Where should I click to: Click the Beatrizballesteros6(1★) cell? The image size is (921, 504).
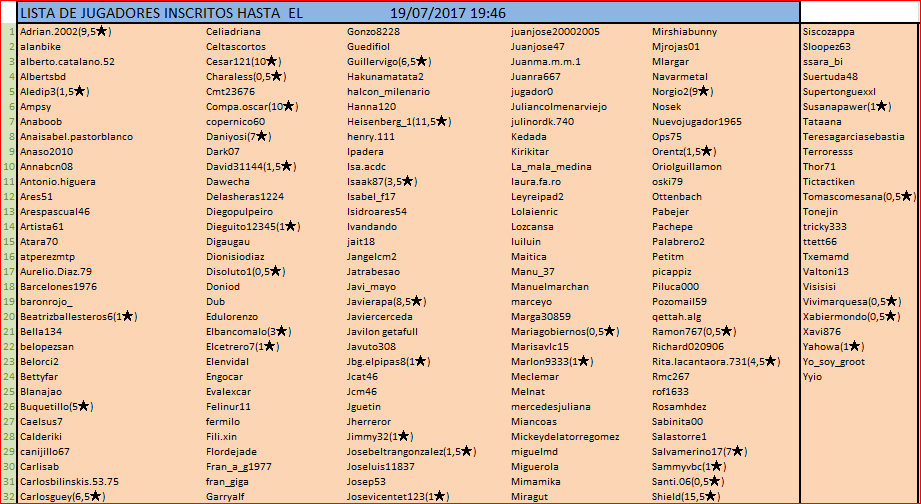click(x=78, y=316)
